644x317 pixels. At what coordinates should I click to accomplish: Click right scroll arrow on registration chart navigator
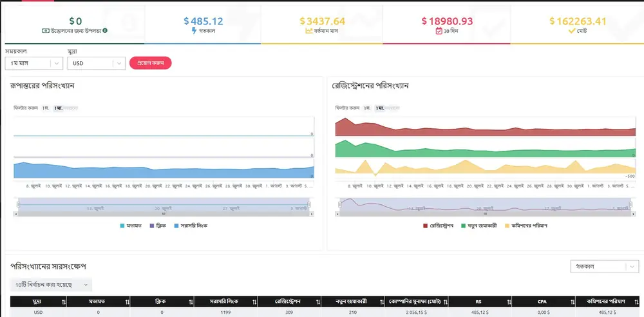(633, 214)
